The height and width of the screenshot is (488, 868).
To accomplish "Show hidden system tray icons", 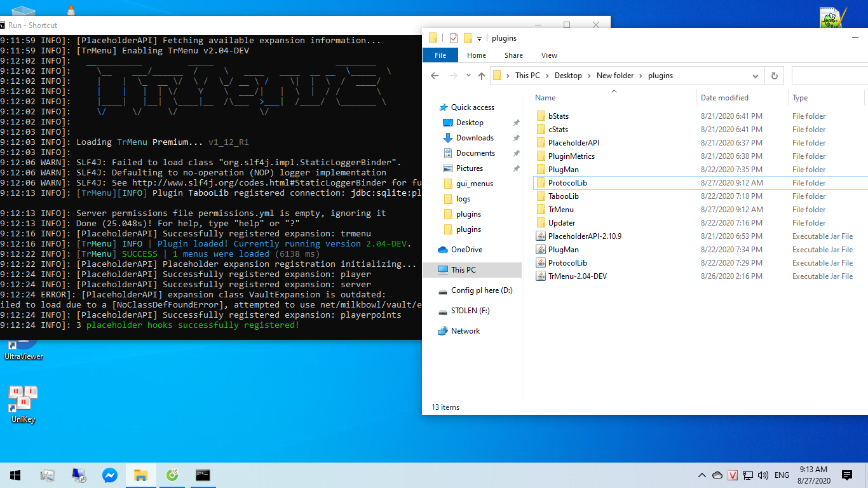I will [x=702, y=475].
